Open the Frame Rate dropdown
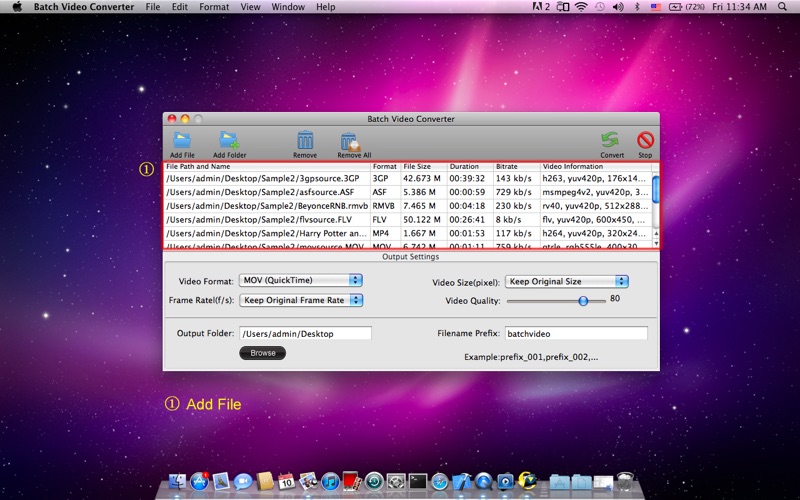This screenshot has width=800, height=500. [x=301, y=300]
